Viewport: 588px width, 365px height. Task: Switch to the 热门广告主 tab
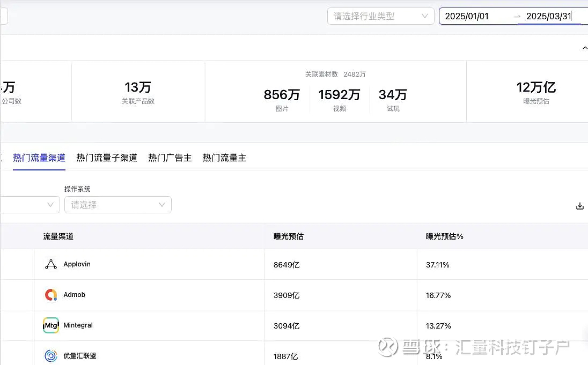170,158
